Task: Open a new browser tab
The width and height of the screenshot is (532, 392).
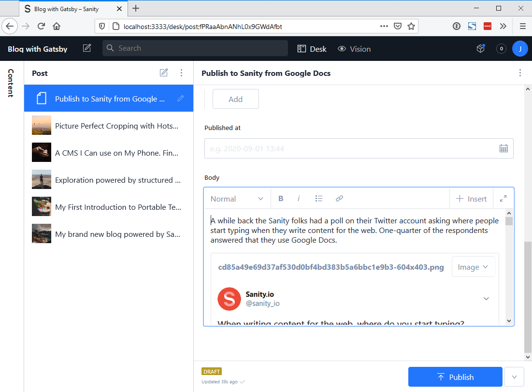Action: click(136, 9)
